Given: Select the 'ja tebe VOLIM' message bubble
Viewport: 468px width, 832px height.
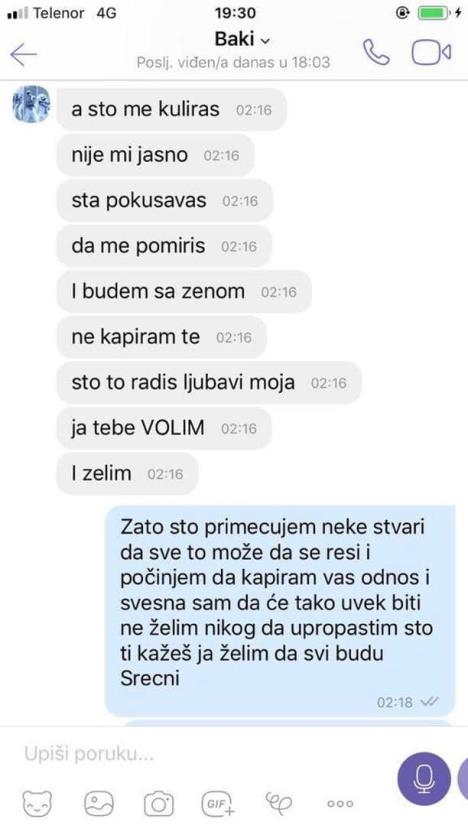Looking at the screenshot, I should [x=164, y=428].
